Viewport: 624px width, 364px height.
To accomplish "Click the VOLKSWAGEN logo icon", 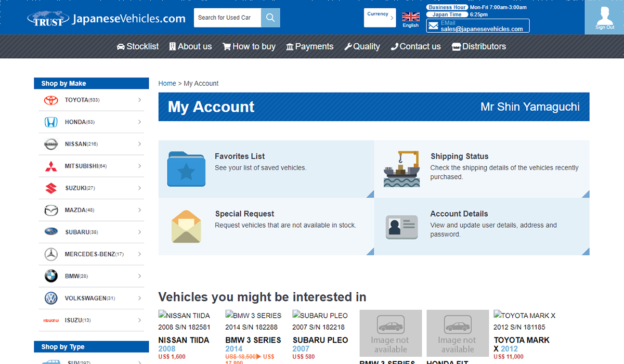I will coord(50,298).
